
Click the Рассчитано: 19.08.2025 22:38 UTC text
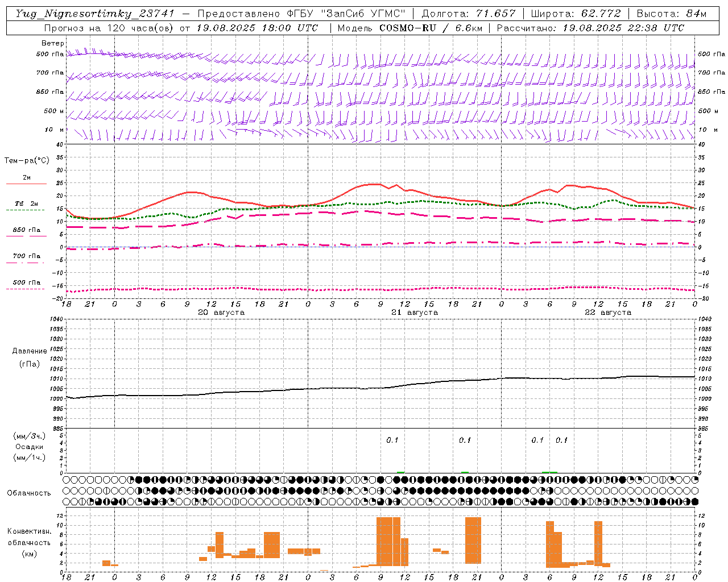(590, 28)
